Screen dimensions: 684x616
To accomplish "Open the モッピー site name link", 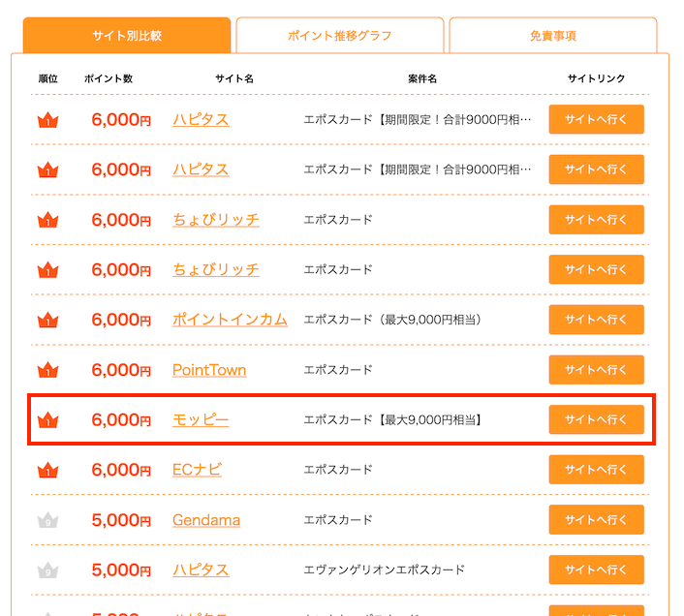I will point(201,420).
